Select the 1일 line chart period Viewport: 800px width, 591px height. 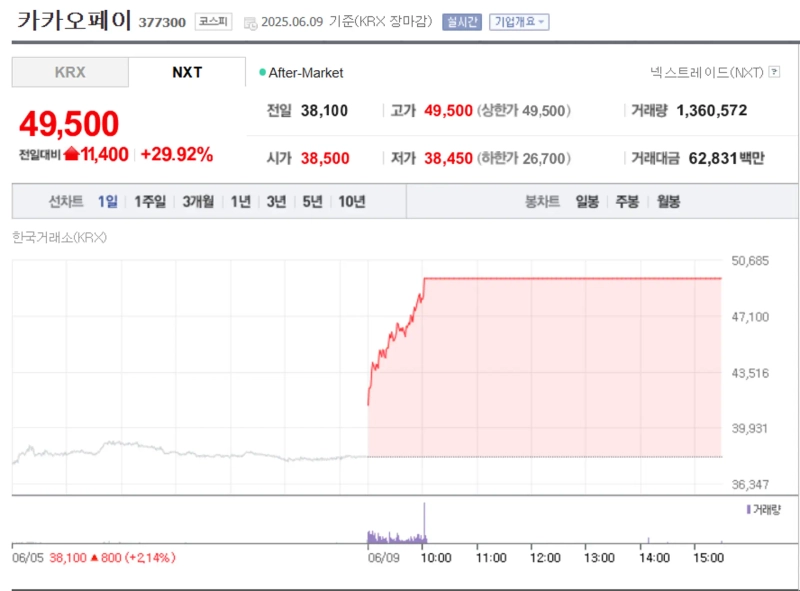(x=107, y=201)
